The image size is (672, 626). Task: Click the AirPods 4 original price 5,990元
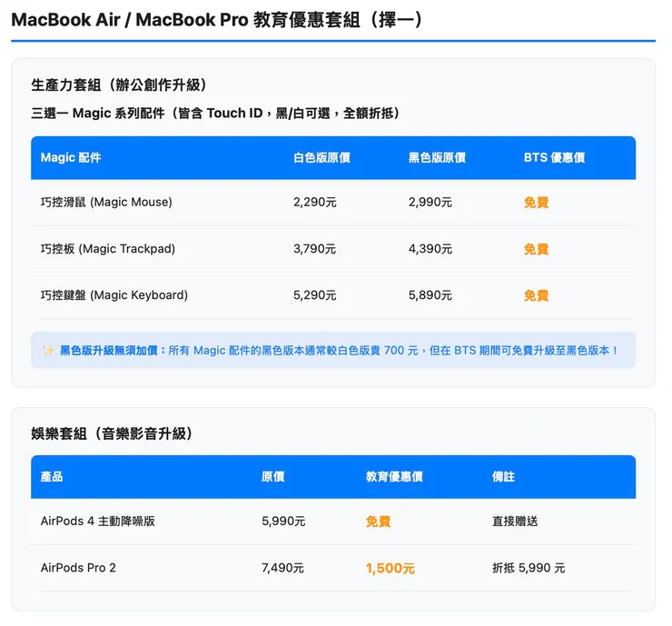283,521
